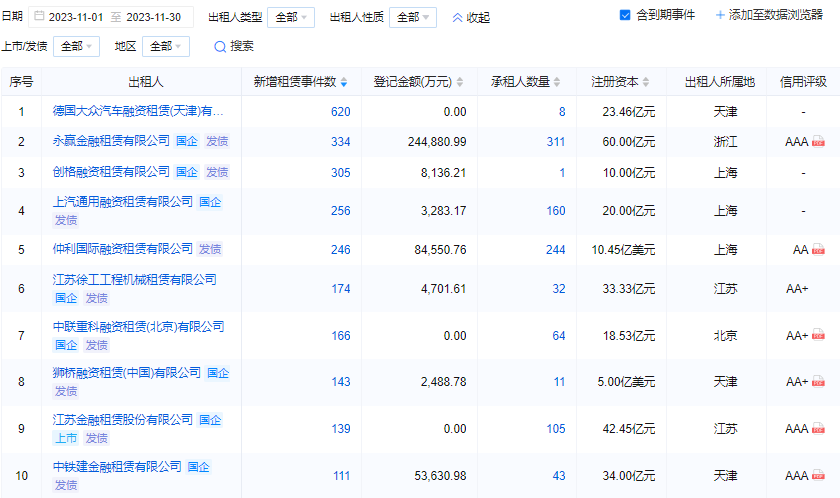The height and width of the screenshot is (498, 840).
Task: Click 国企 tag on 永赢金融租赁
Action: click(x=187, y=141)
